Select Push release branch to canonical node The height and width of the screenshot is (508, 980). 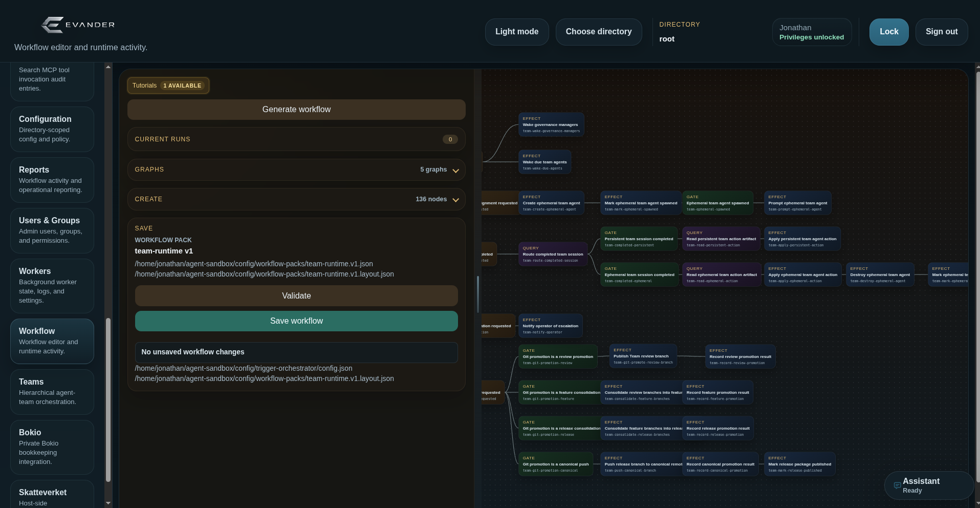tap(642, 464)
